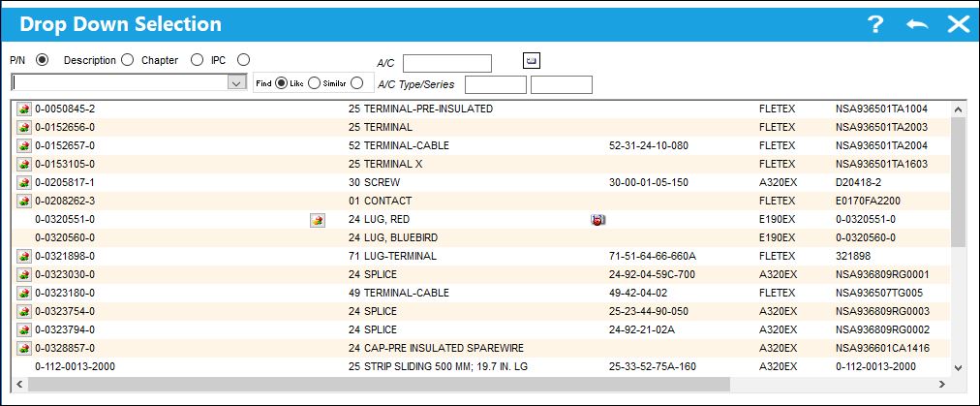Select the IPC radio button
The image size is (980, 406).
244,60
